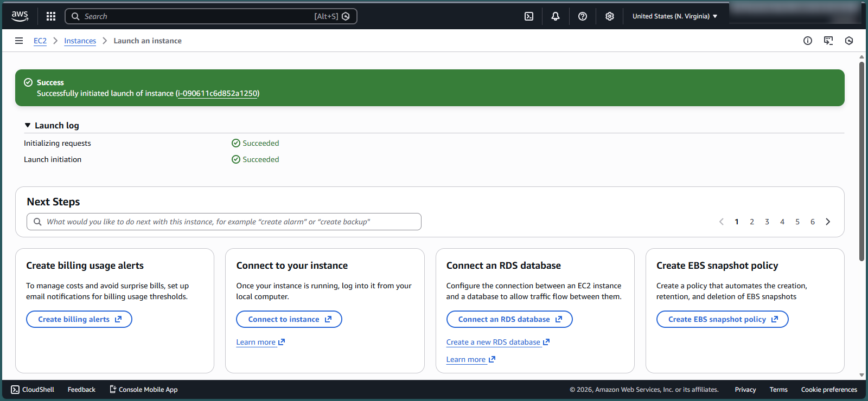Select page 1 of next steps
Viewport: 868px width, 401px height.
tap(737, 222)
